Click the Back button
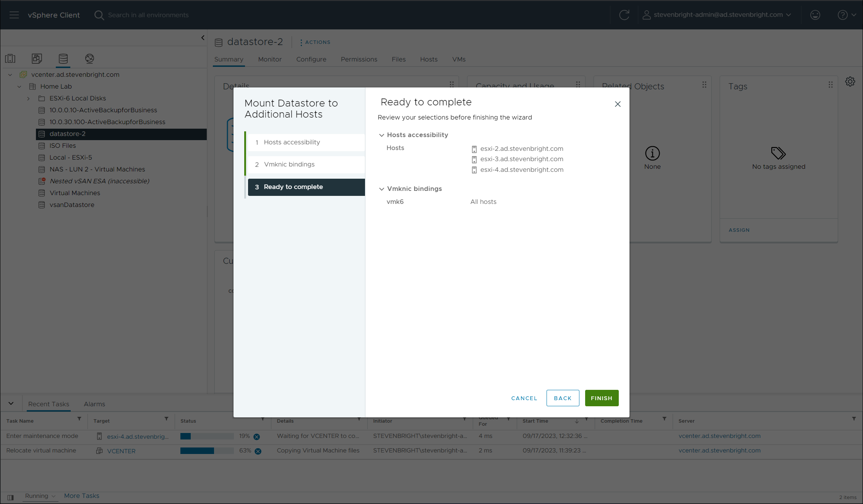This screenshot has width=863, height=504. [563, 398]
